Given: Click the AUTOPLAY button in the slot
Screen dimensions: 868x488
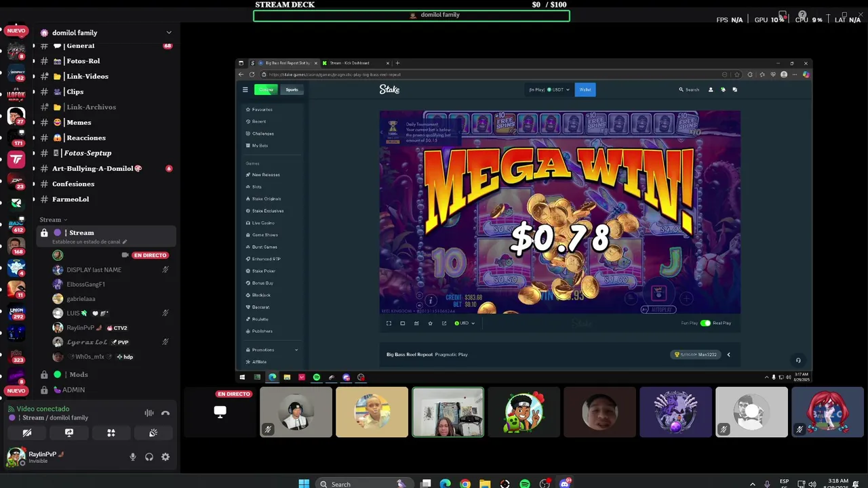Looking at the screenshot, I should click(658, 309).
